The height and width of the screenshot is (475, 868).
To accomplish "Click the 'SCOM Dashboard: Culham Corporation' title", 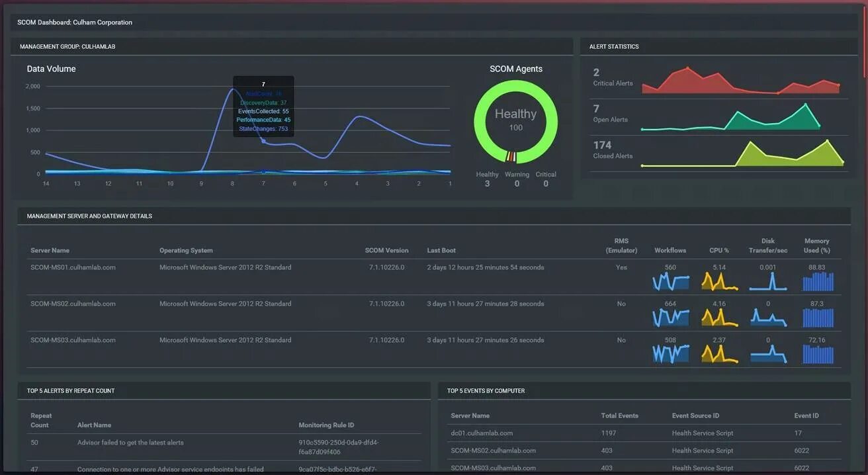I will tap(75, 22).
